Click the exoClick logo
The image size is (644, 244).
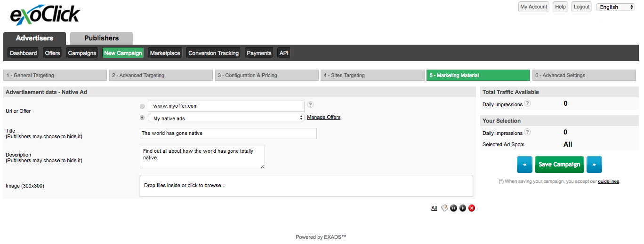45,15
